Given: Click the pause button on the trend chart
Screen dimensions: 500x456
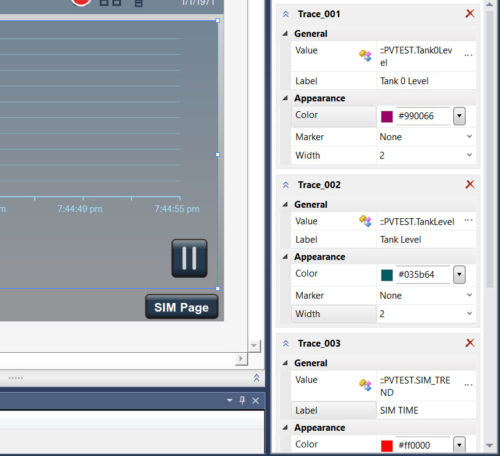Looking at the screenshot, I should pyautogui.click(x=189, y=258).
